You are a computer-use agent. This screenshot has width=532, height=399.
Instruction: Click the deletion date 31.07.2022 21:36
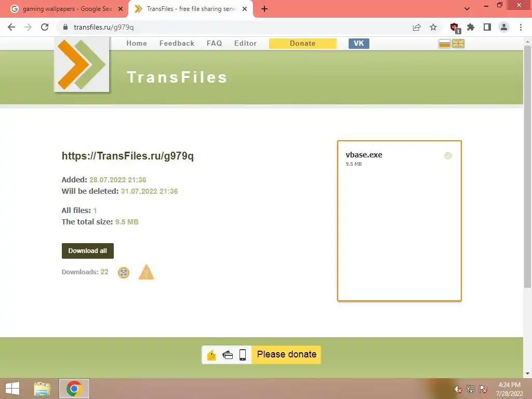point(149,191)
